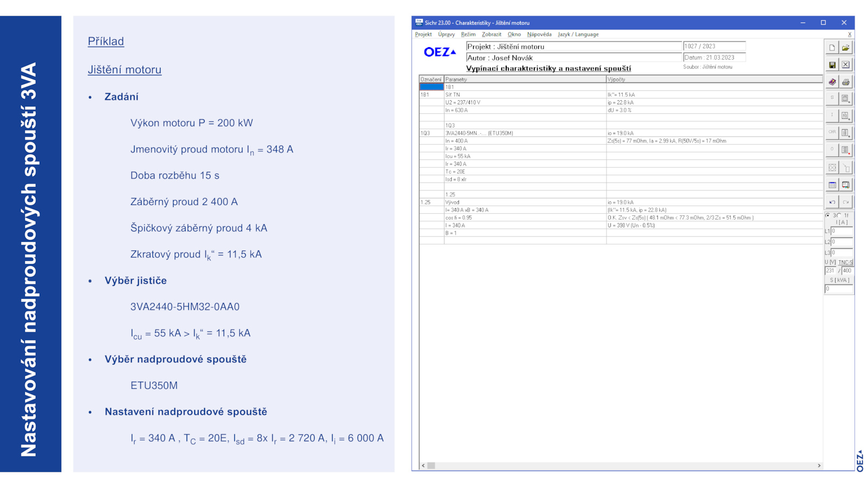Click list icon with red dot
868x488 pixels.
[846, 150]
